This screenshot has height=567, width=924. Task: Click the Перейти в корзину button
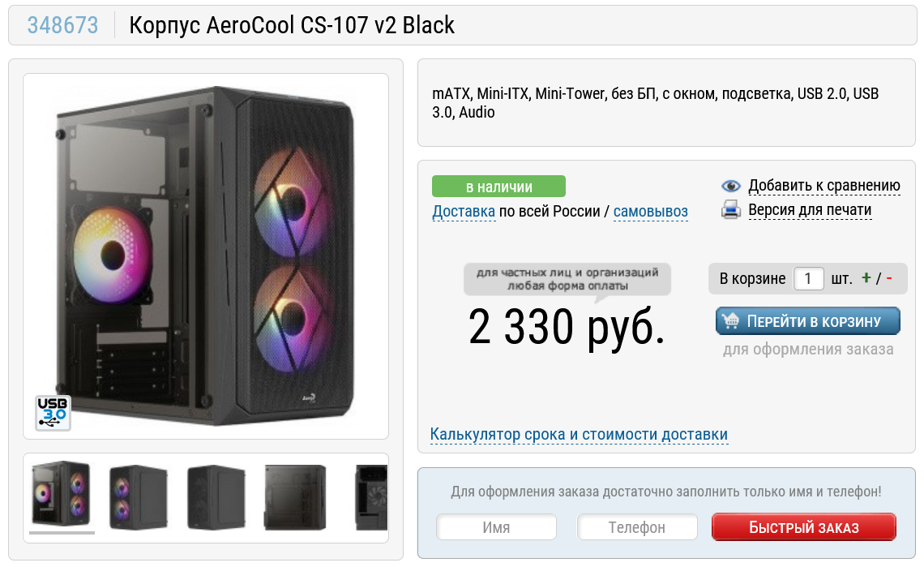point(808,321)
